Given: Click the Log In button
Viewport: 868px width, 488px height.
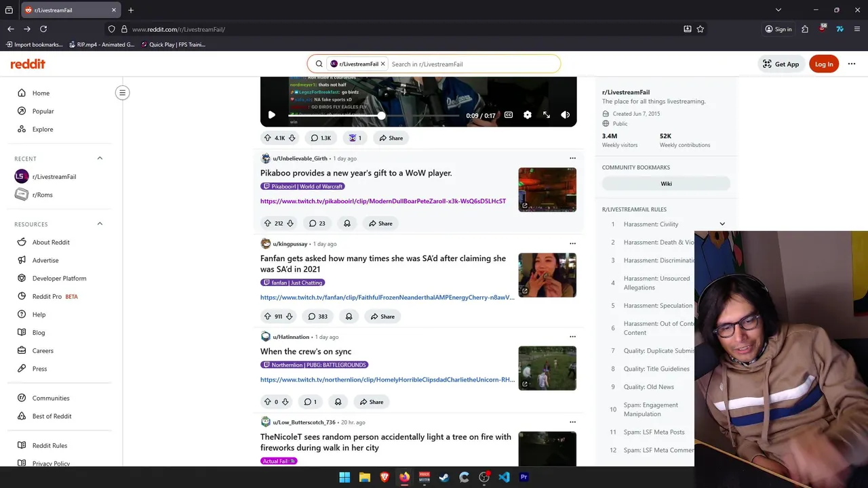Looking at the screenshot, I should point(824,64).
